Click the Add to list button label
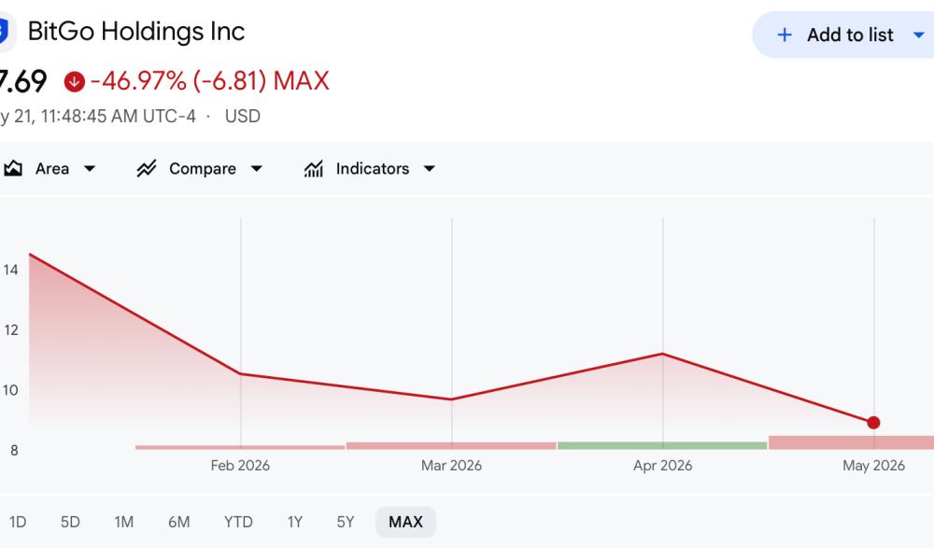Viewport: 934px width, 560px height. 850,35
